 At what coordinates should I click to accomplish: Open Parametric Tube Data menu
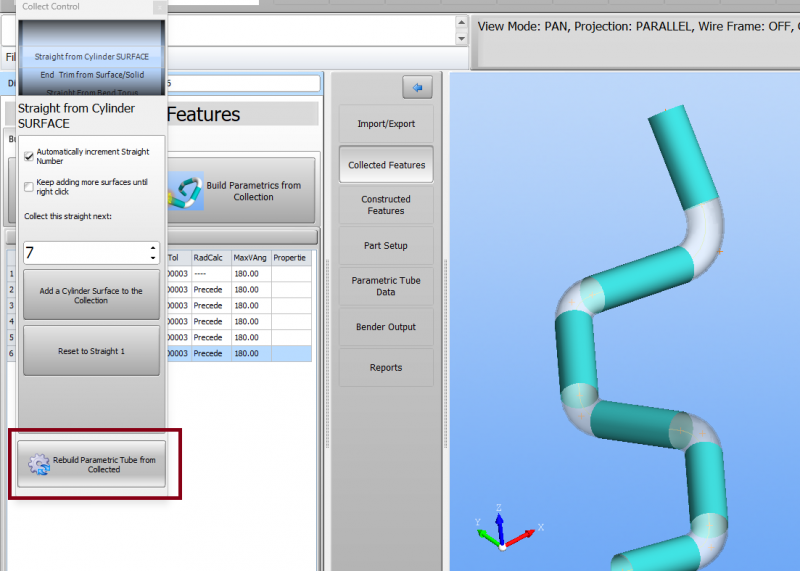pyautogui.click(x=386, y=286)
